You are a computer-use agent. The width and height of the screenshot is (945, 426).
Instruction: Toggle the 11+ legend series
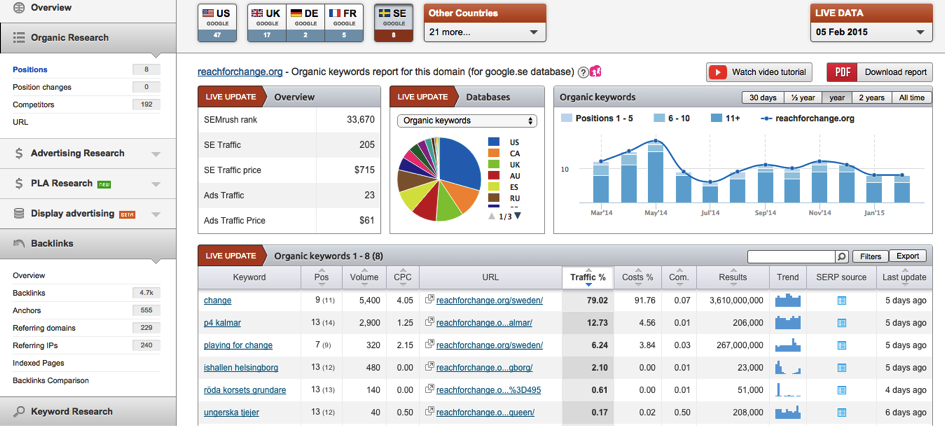coord(724,119)
